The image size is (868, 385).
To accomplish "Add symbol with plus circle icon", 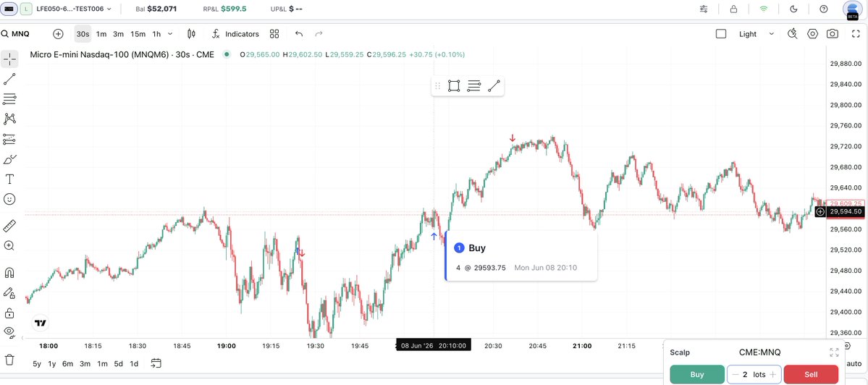I will [x=58, y=34].
